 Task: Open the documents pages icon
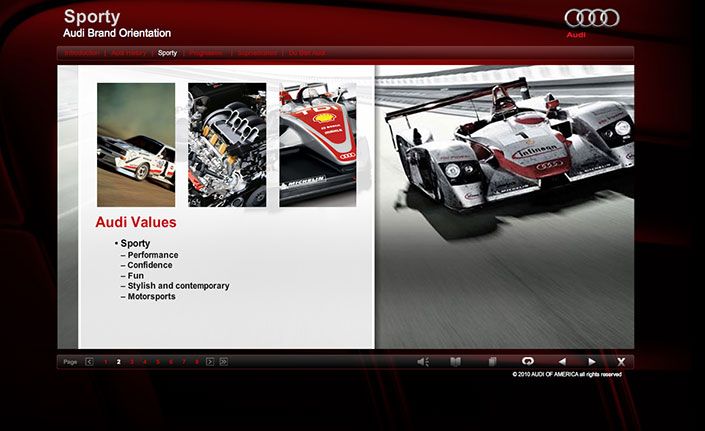click(492, 362)
